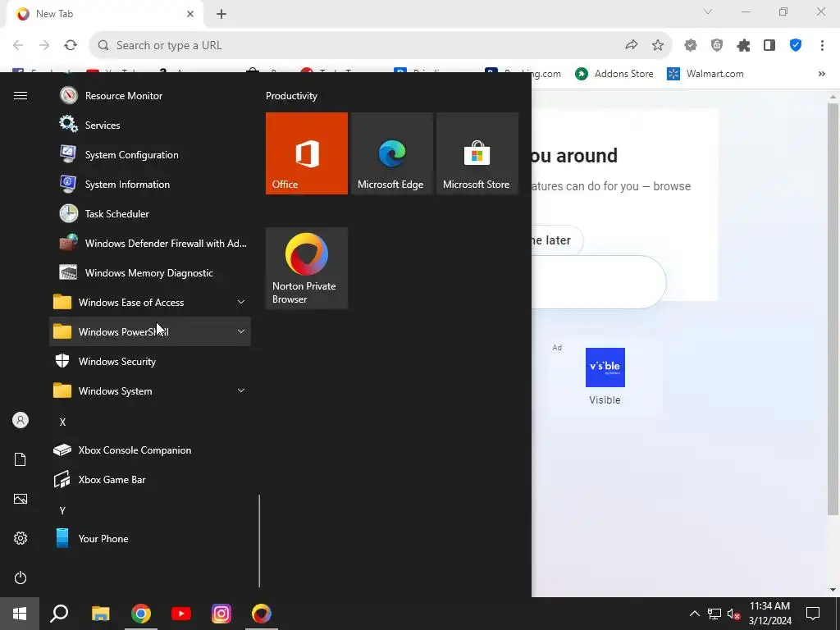This screenshot has height=630, width=840.
Task: Launch Windows Memory Diagnostic
Action: (x=150, y=272)
